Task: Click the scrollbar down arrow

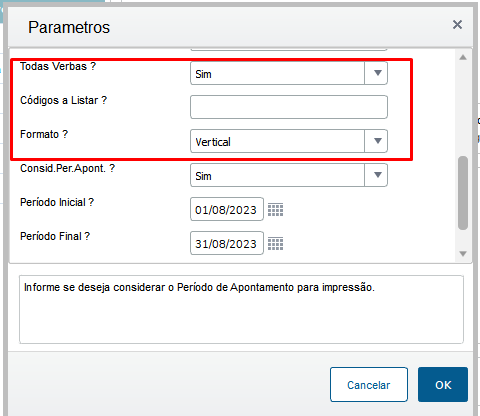Action: tap(463, 254)
